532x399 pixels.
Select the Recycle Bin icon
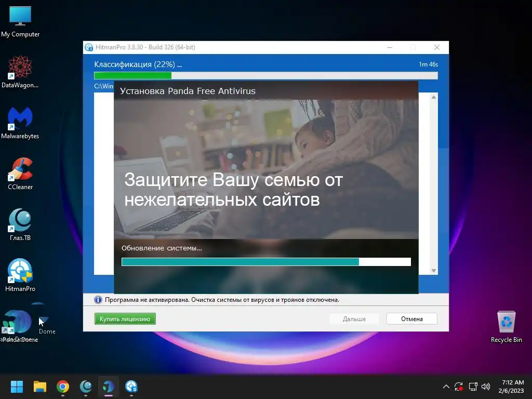pyautogui.click(x=506, y=327)
